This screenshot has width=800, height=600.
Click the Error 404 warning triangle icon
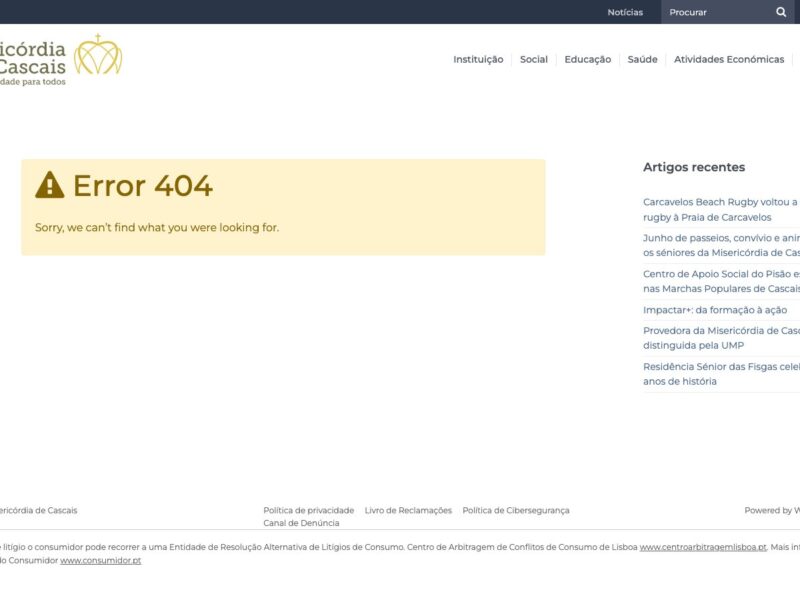click(x=49, y=184)
